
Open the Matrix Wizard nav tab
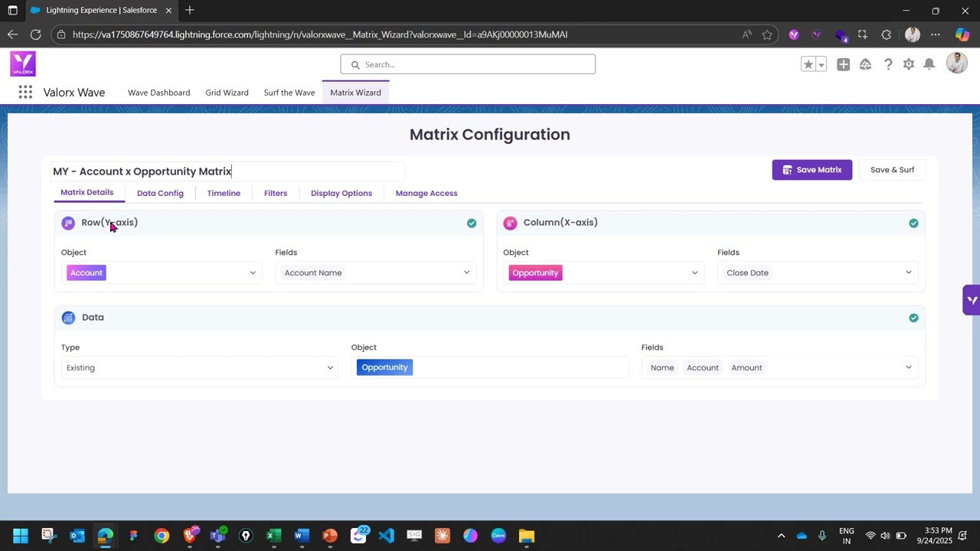(355, 93)
